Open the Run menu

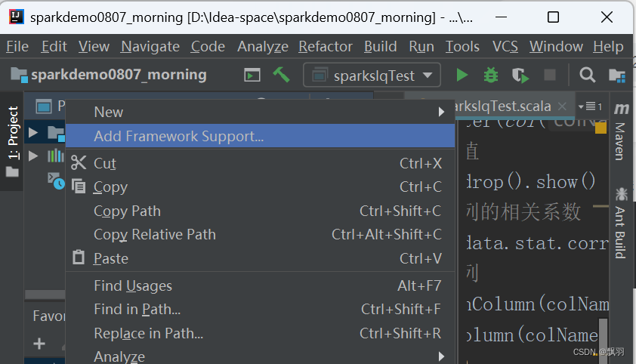[x=421, y=46]
